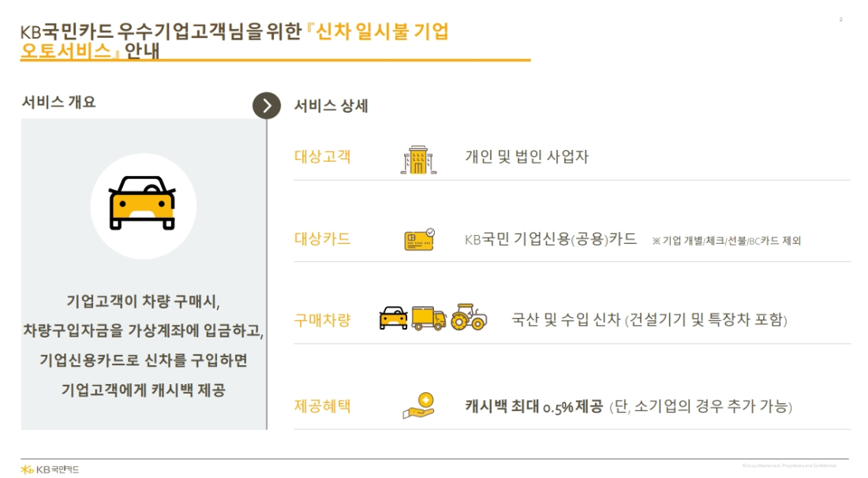Select the delivery truck icon

[429, 319]
